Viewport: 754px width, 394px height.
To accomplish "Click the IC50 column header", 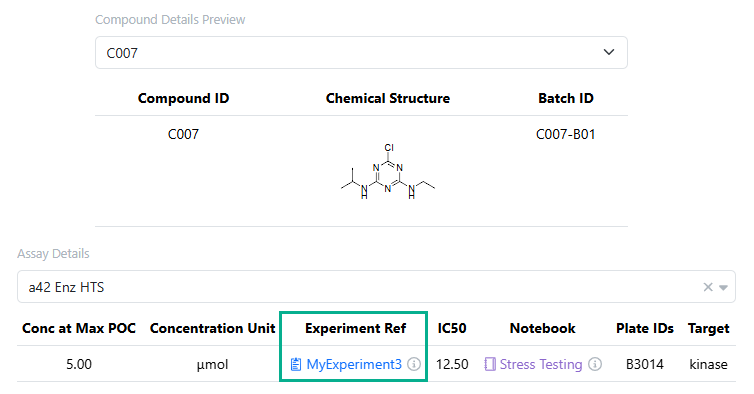I will coord(452,328).
